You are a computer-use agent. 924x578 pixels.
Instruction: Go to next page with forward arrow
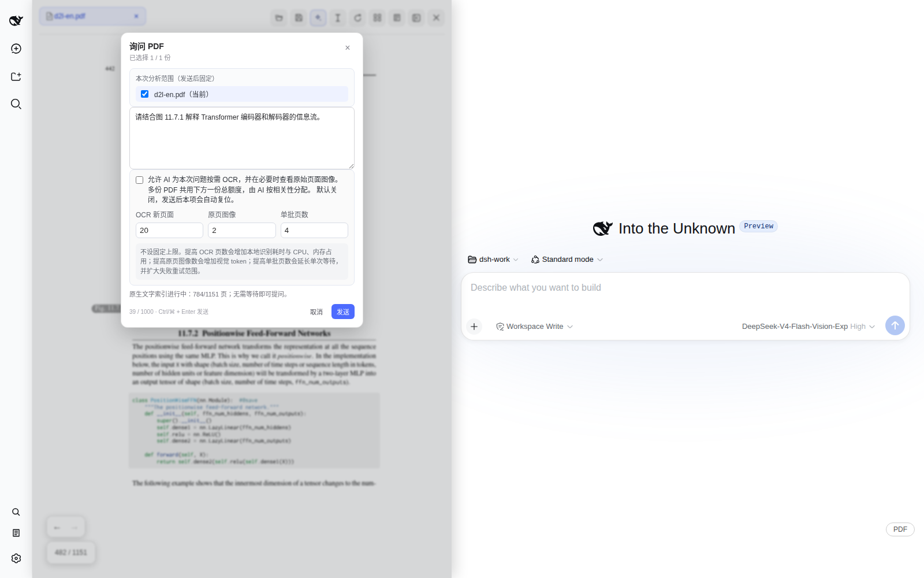[x=74, y=527]
